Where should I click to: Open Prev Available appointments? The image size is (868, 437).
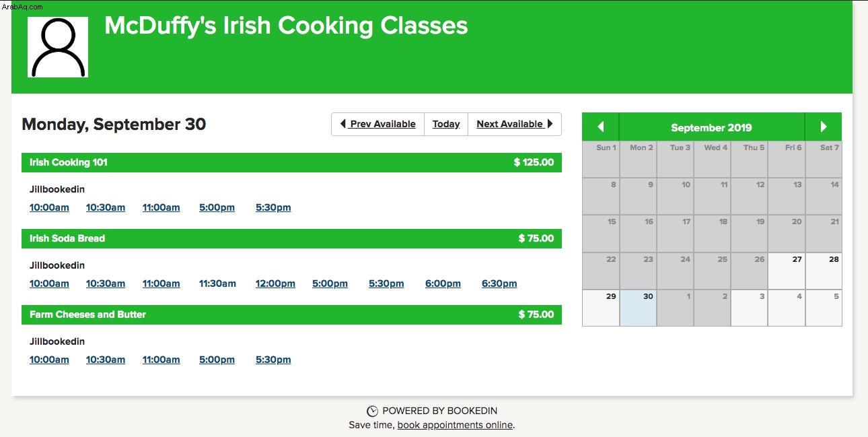point(378,124)
